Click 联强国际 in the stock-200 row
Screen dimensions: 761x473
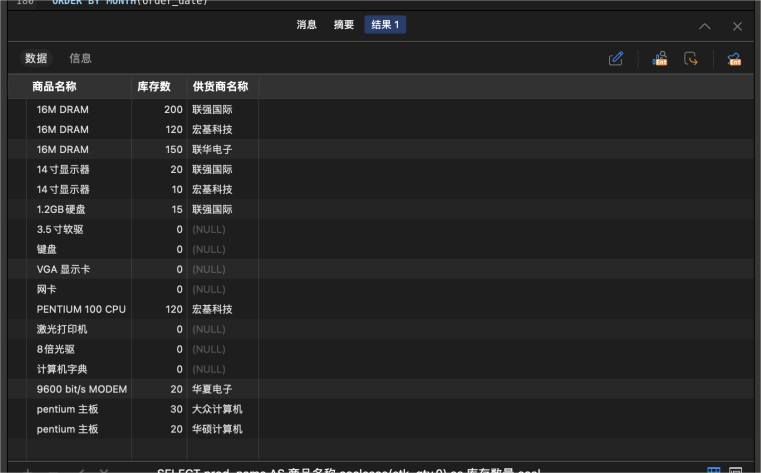[x=212, y=110]
